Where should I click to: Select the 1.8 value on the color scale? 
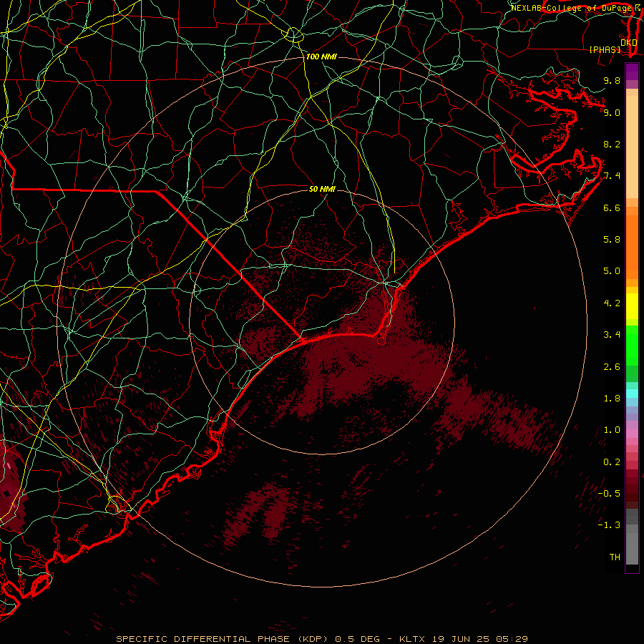(612, 399)
